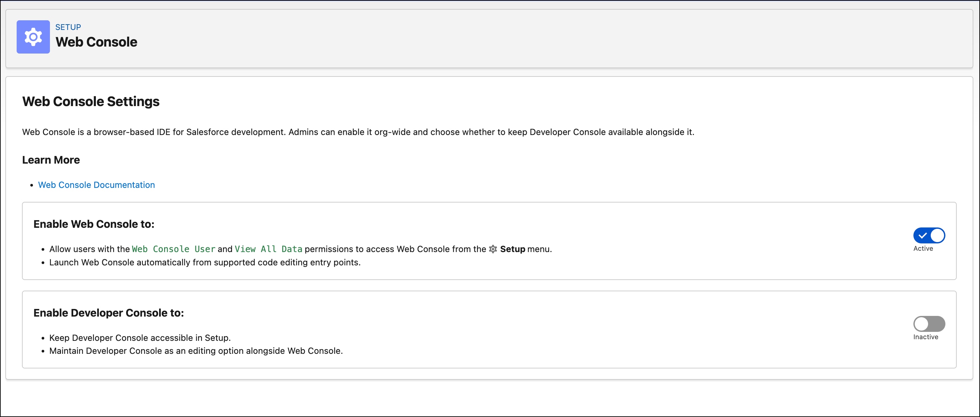Click the 'Inactive' toggle status label
This screenshot has height=417, width=980.
pyautogui.click(x=926, y=337)
